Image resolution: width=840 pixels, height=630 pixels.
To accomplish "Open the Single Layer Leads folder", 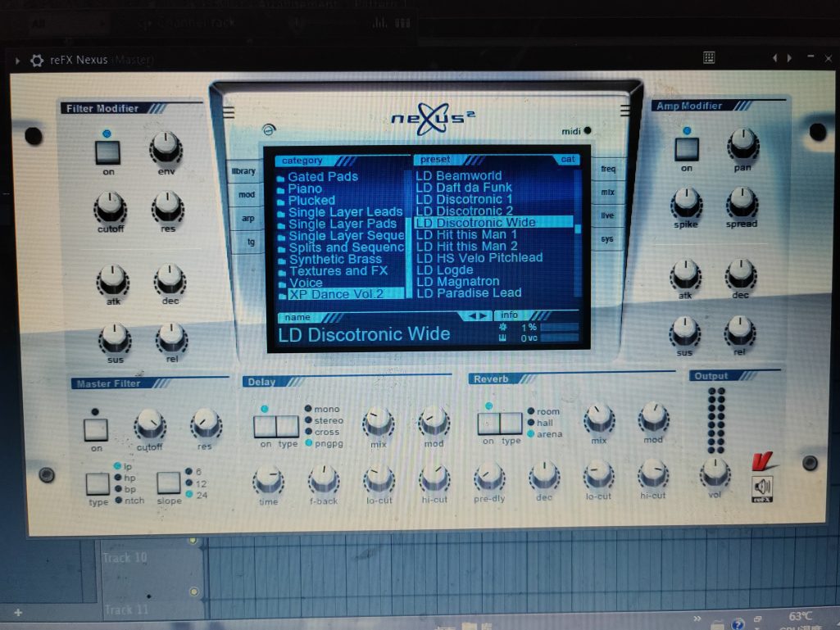I will point(340,212).
